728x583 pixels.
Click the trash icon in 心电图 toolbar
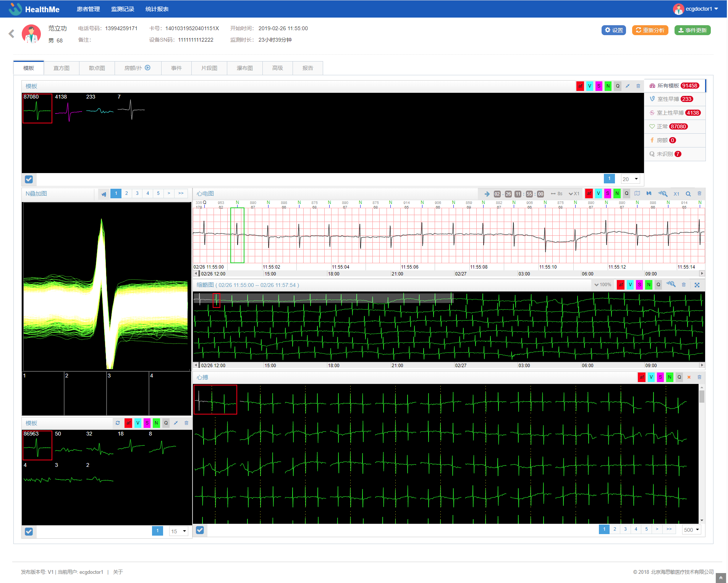coord(699,194)
